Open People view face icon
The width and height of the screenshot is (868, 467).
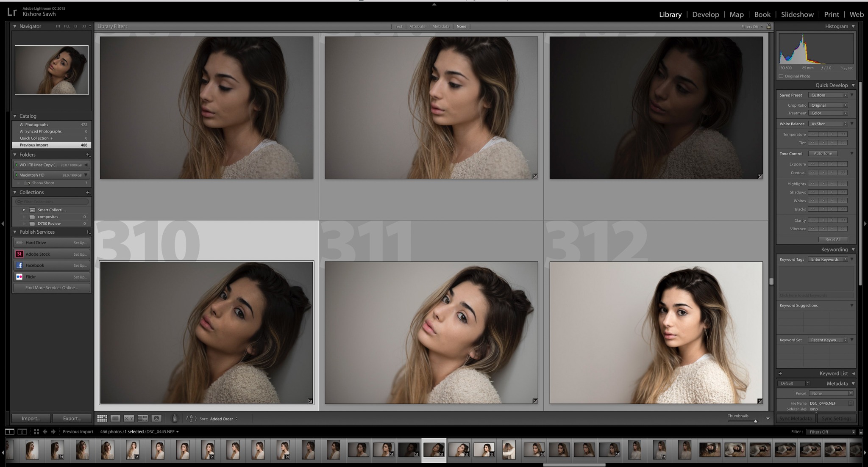156,418
